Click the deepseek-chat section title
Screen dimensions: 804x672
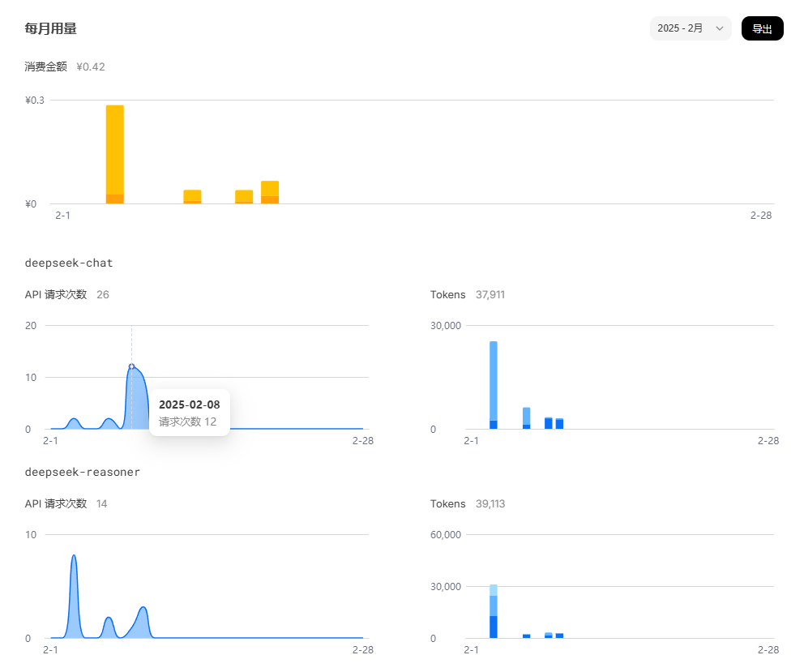(69, 263)
